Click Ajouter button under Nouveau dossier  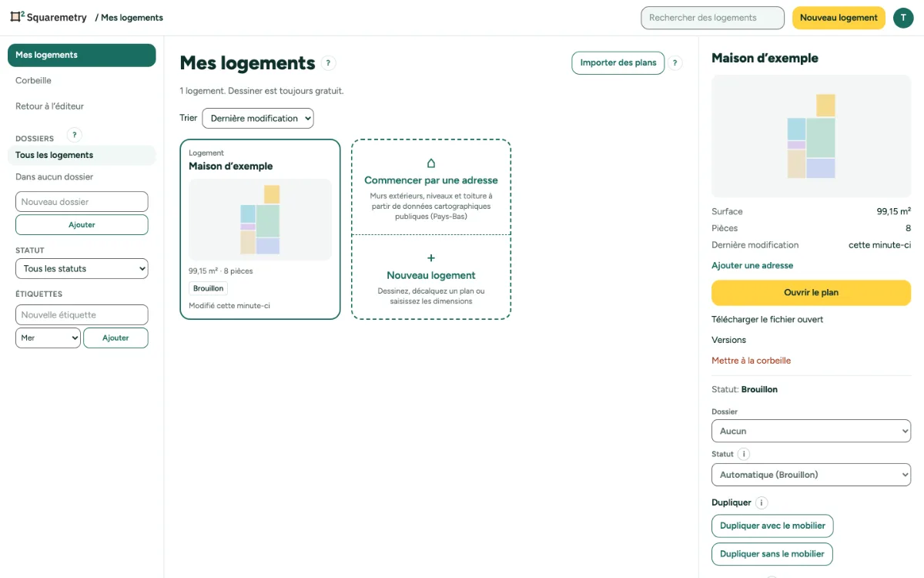[x=82, y=225]
